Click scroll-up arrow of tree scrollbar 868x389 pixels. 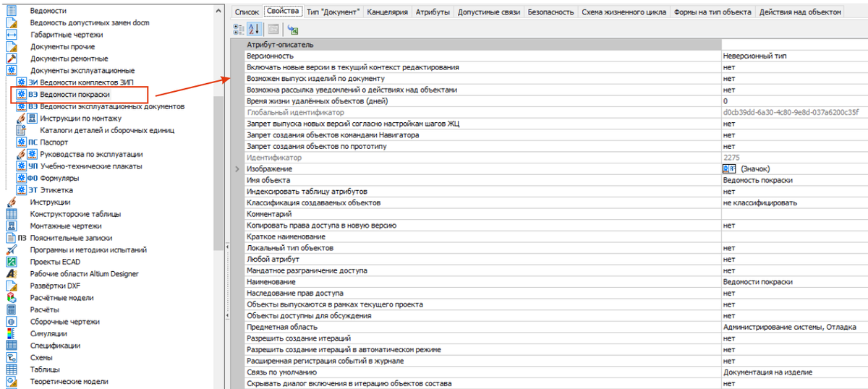pyautogui.click(x=218, y=11)
